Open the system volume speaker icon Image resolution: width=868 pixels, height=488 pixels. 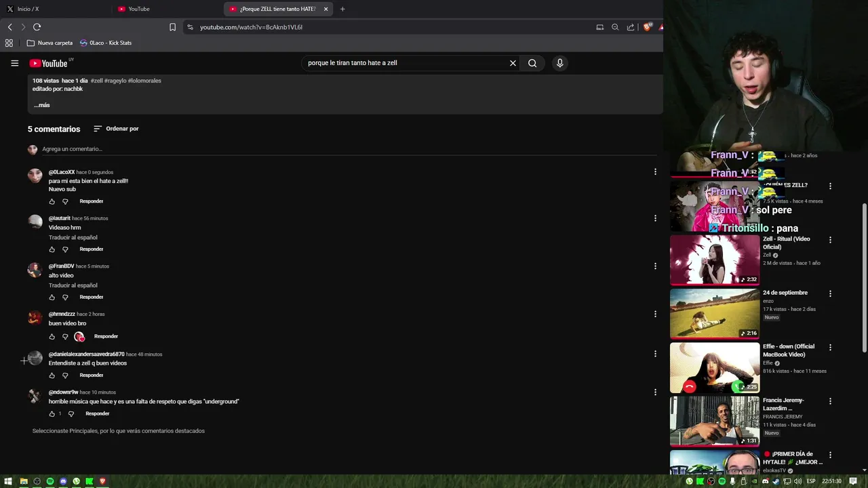tap(797, 481)
